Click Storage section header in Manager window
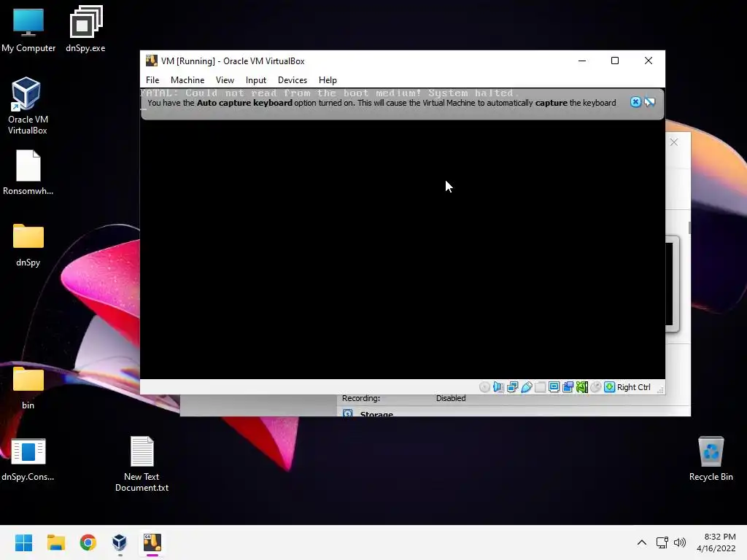747x560 pixels. (376, 413)
